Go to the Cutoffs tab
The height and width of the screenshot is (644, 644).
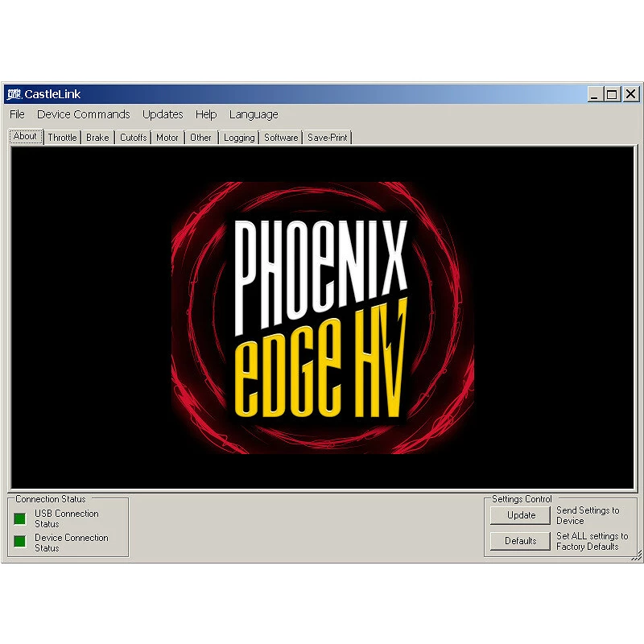point(134,138)
